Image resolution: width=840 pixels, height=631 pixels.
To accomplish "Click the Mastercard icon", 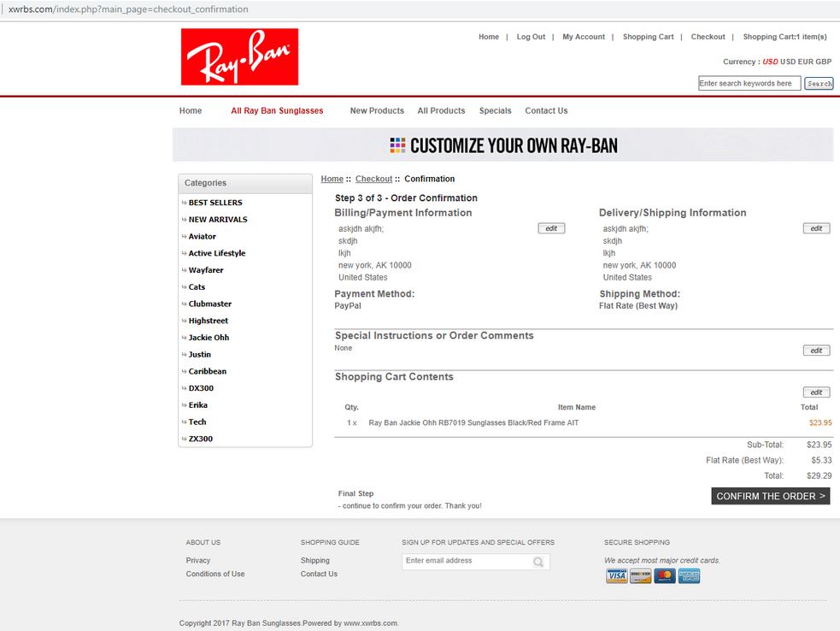I will click(x=665, y=575).
